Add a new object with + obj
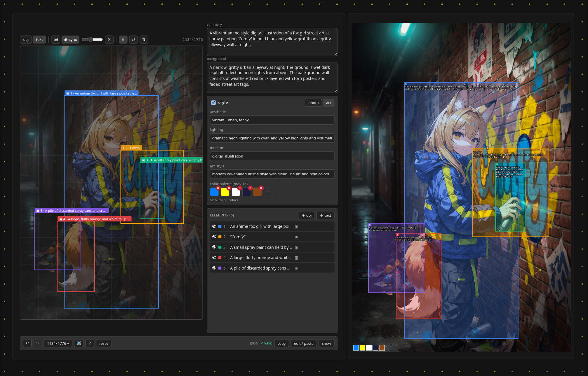This screenshot has height=376, width=588. point(307,215)
